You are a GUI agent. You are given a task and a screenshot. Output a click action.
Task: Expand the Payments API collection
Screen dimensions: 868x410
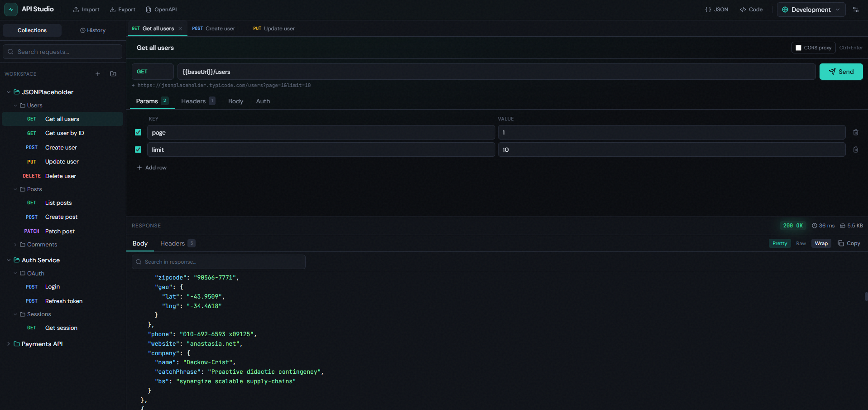[x=9, y=344]
